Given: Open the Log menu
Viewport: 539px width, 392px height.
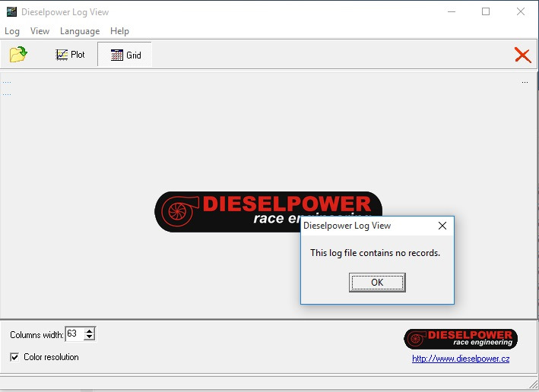Looking at the screenshot, I should (12, 31).
